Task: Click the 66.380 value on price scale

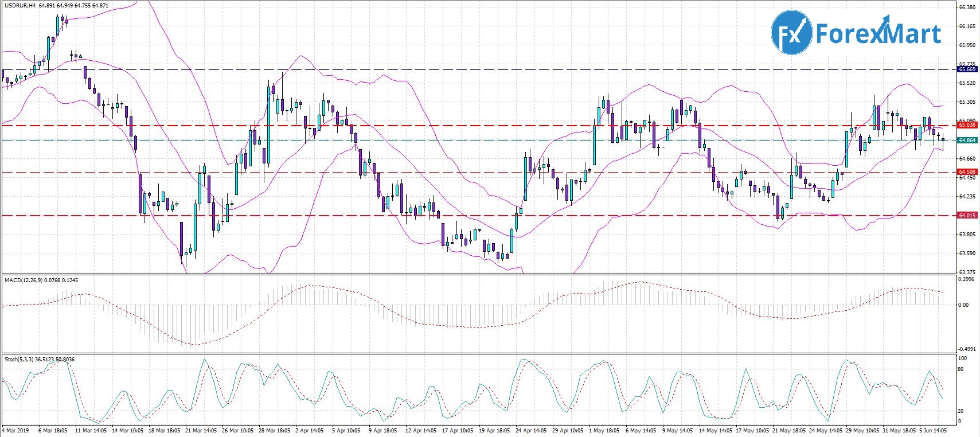Action: [x=967, y=7]
